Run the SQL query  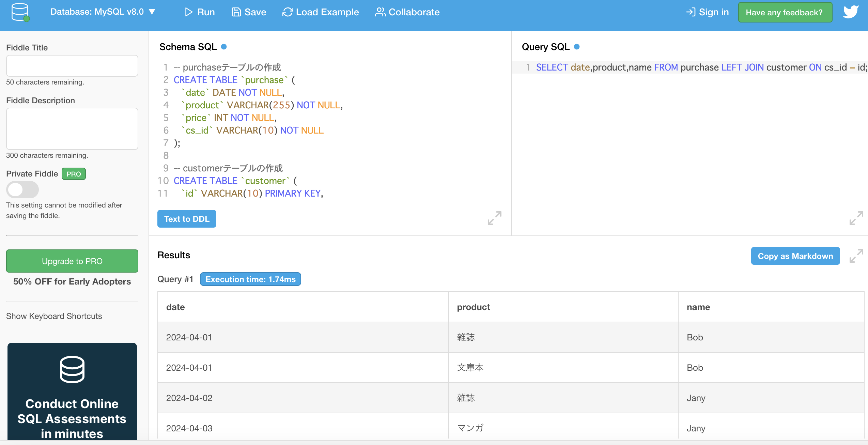pyautogui.click(x=200, y=12)
